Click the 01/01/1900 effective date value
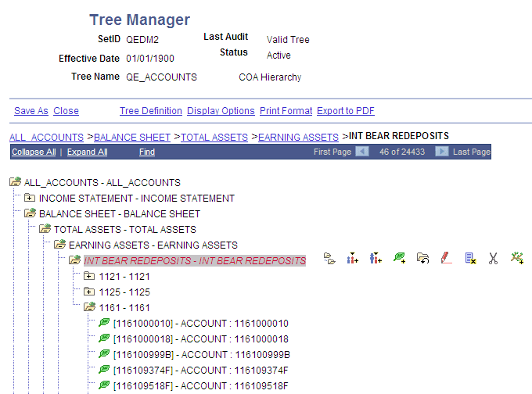 [150, 59]
